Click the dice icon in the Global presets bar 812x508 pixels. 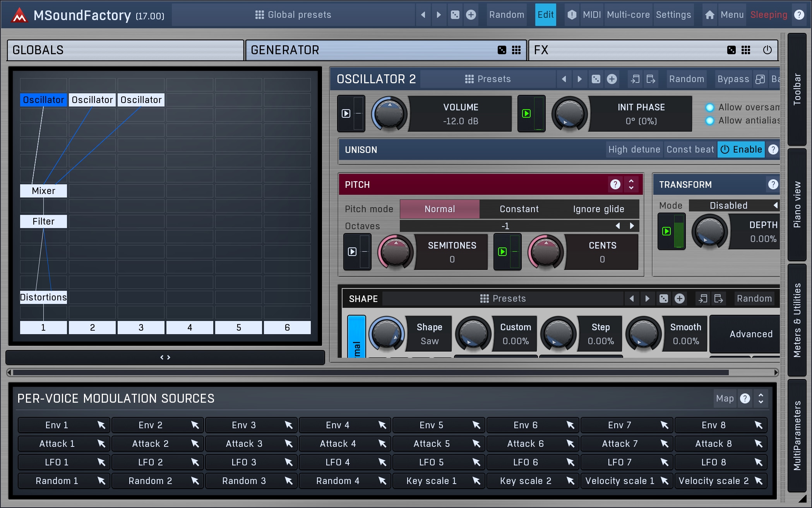[x=455, y=15]
